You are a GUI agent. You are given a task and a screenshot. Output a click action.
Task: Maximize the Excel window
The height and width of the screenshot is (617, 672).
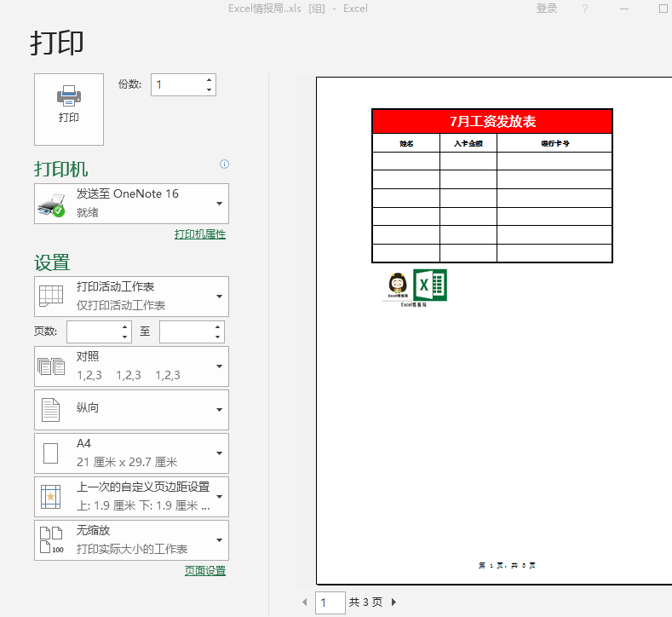(x=663, y=9)
